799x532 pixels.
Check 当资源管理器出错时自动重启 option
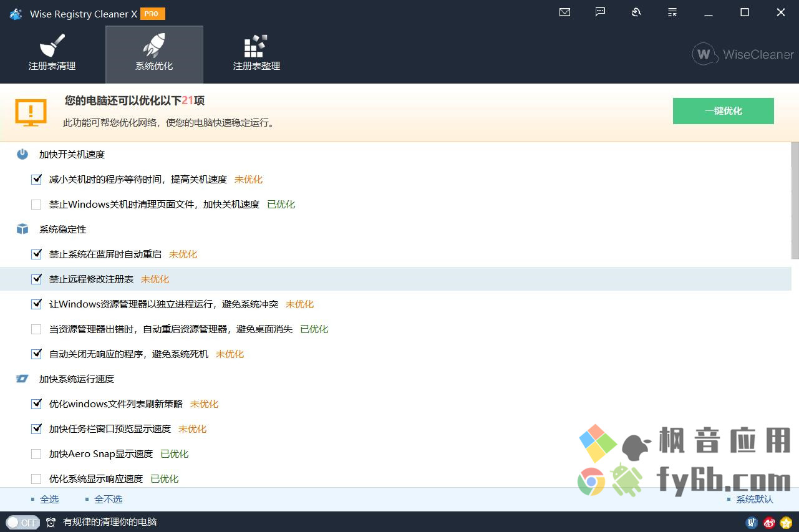pos(36,329)
